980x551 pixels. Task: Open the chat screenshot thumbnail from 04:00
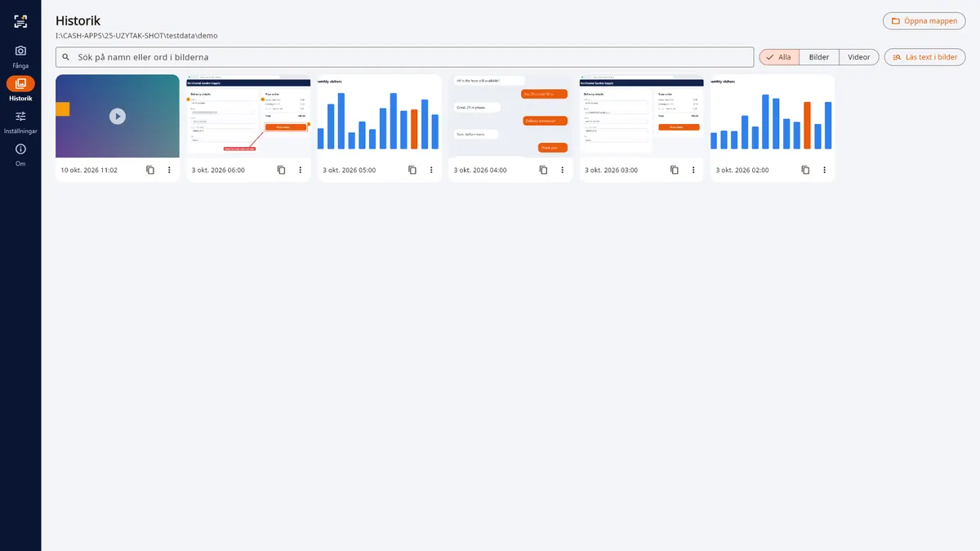coord(510,116)
